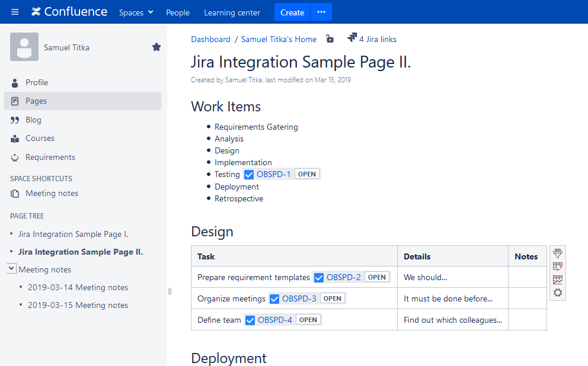Click the table filter funnel icon
The width and height of the screenshot is (588, 366).
(557, 253)
